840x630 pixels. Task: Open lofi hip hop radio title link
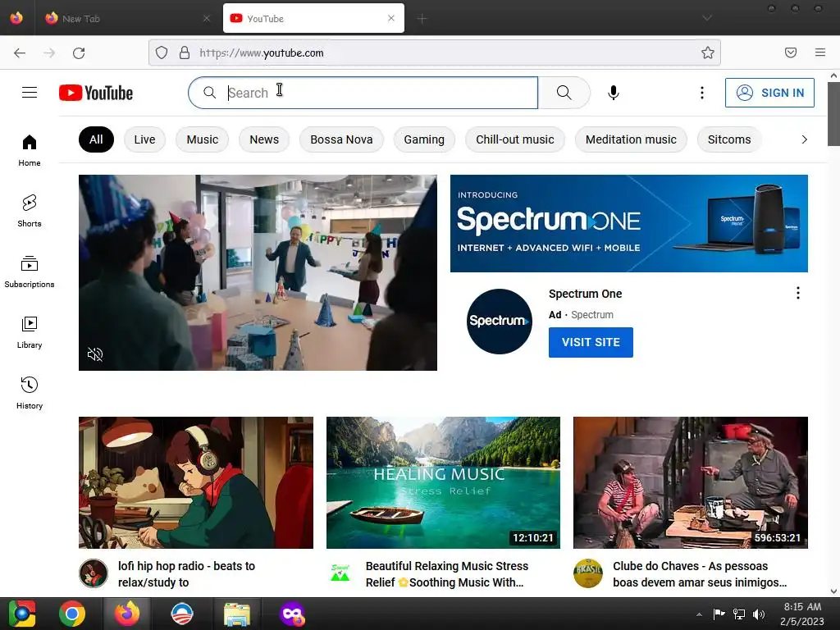186,573
